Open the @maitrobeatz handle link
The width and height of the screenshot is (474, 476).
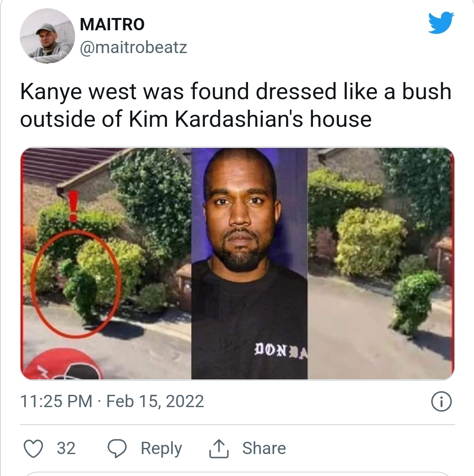pyautogui.click(x=133, y=47)
